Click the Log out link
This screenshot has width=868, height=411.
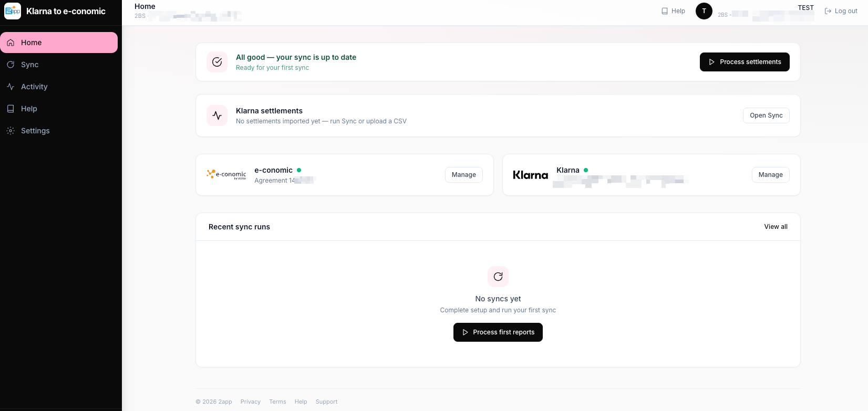click(x=841, y=11)
